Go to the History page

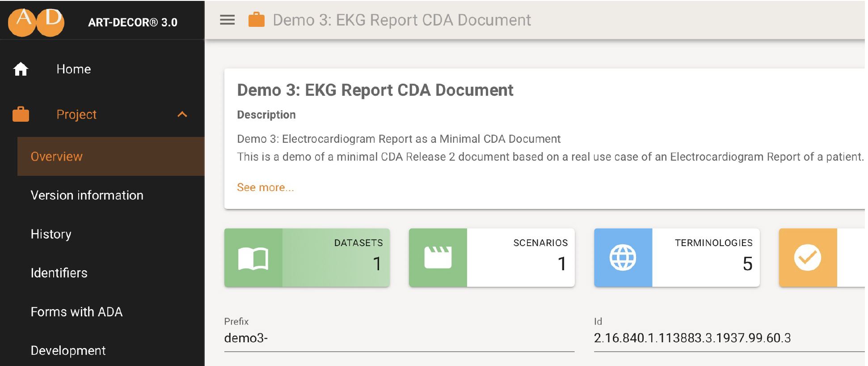click(x=51, y=234)
